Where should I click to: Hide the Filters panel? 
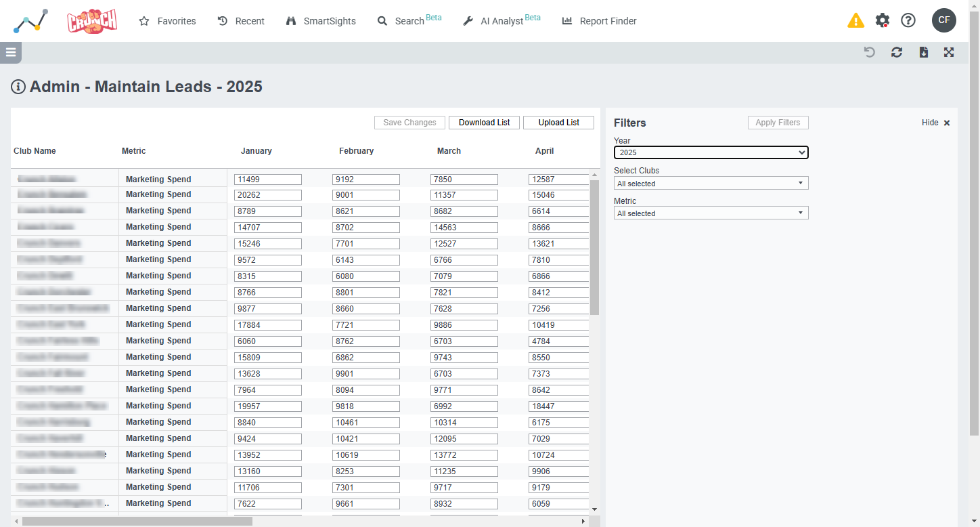pos(929,123)
